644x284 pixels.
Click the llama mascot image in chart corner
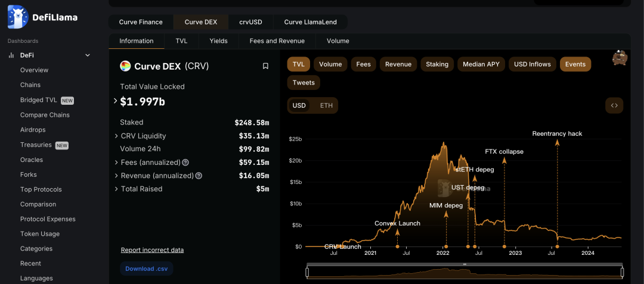(x=620, y=58)
